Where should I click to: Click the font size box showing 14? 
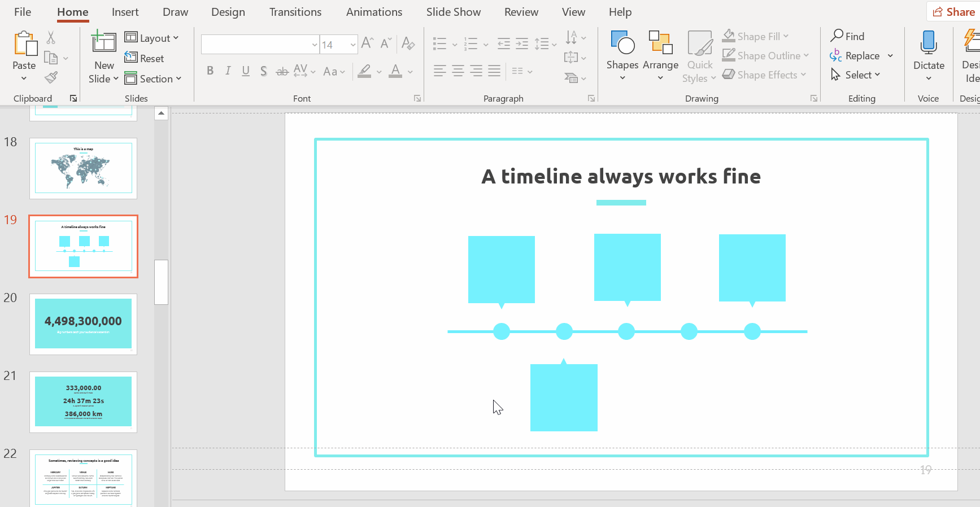339,45
